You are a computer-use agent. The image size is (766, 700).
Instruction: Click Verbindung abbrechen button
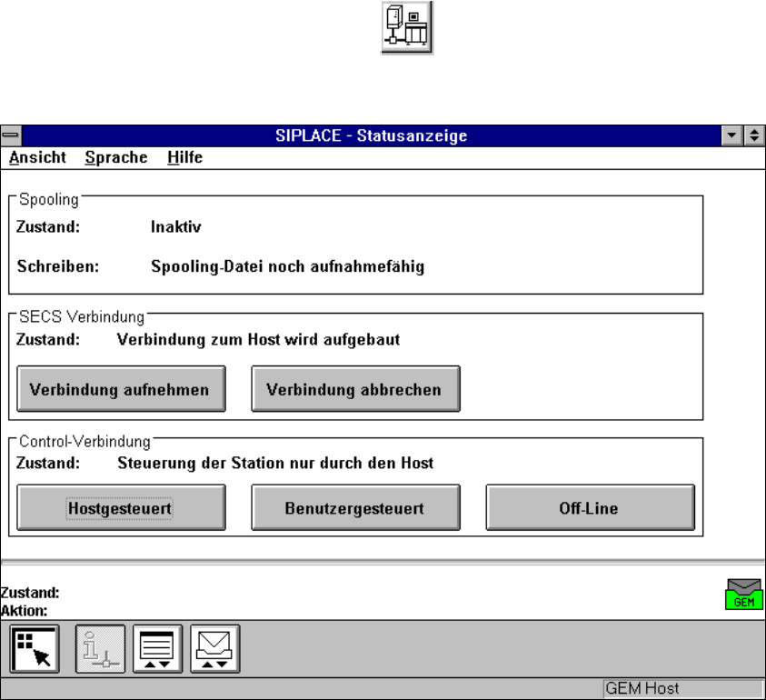(x=355, y=389)
